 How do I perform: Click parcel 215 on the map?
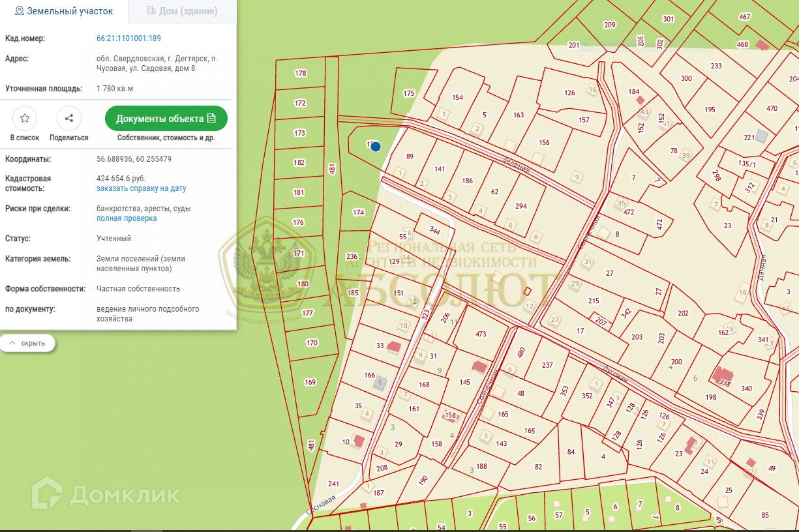tap(594, 301)
